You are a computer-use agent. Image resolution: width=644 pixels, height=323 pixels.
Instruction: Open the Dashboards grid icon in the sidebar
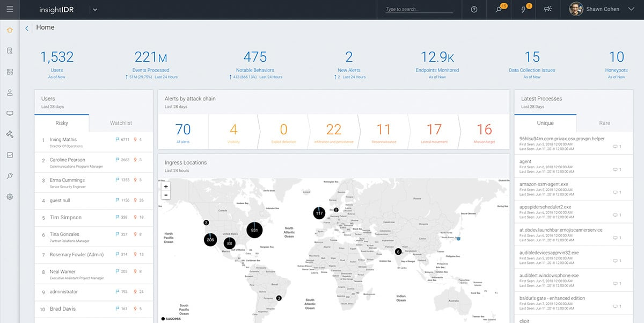pos(10,71)
